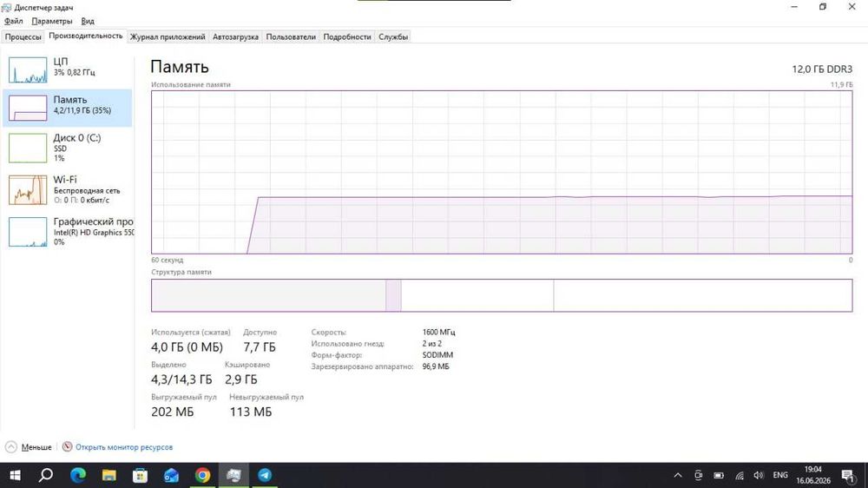Click the volume speaker tray icon
The height and width of the screenshot is (488, 868).
click(759, 475)
